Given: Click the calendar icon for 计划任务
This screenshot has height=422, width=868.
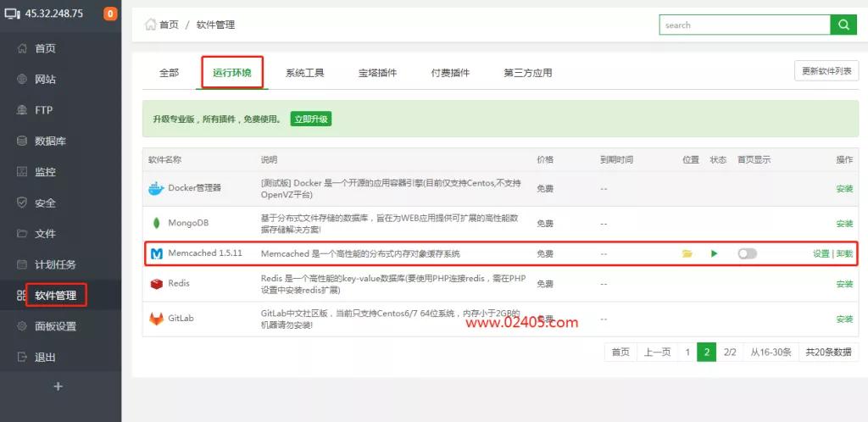Looking at the screenshot, I should click(x=22, y=264).
